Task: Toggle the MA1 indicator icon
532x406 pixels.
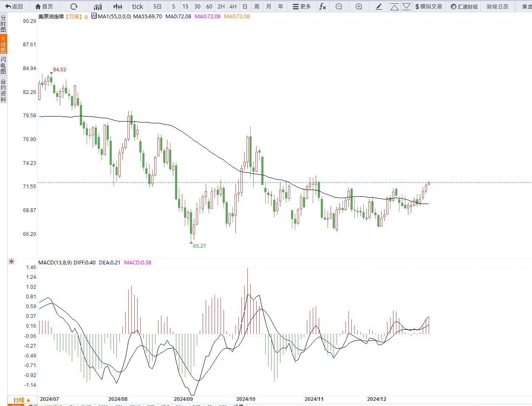Action: [94, 16]
